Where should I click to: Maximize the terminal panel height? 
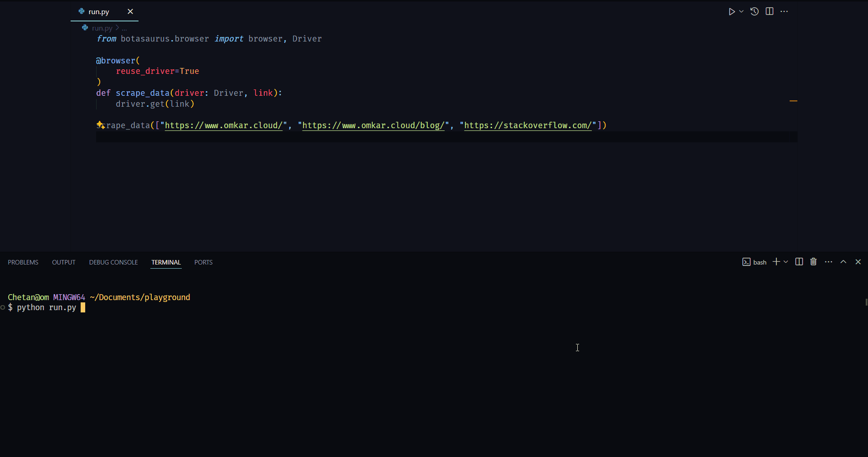click(x=843, y=262)
